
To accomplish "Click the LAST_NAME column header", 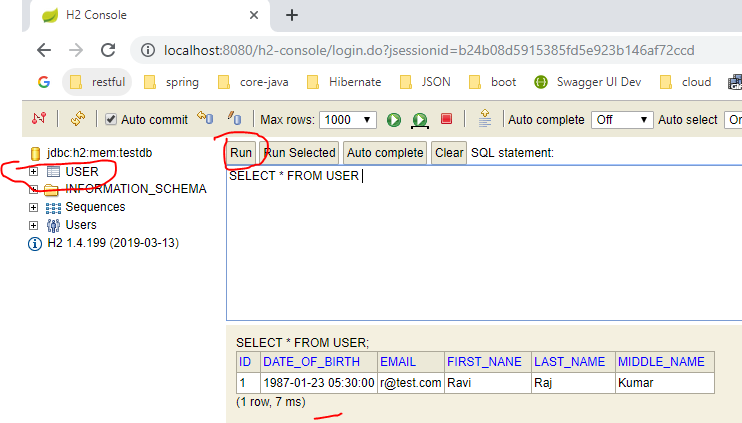I will [x=573, y=362].
